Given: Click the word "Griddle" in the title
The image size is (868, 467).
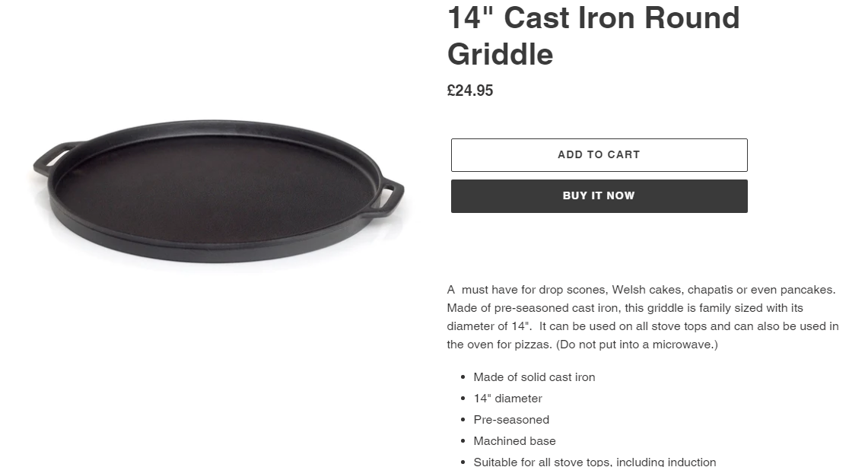Looking at the screenshot, I should tap(500, 55).
